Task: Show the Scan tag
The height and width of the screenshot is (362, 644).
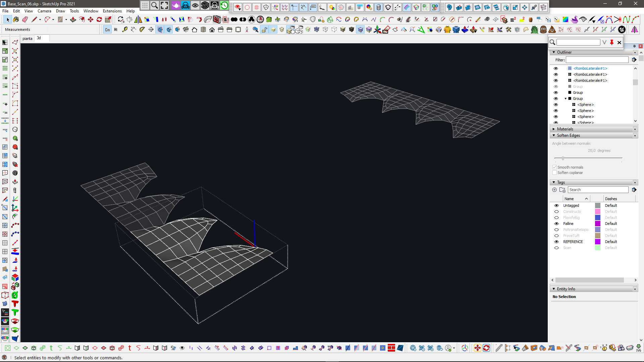Action: coord(556,248)
